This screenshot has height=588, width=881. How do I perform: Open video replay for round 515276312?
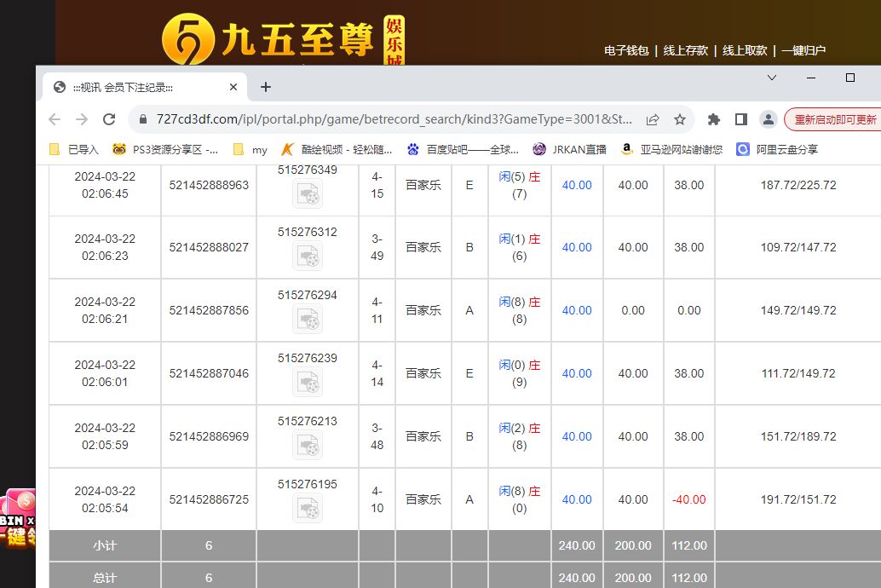click(307, 256)
